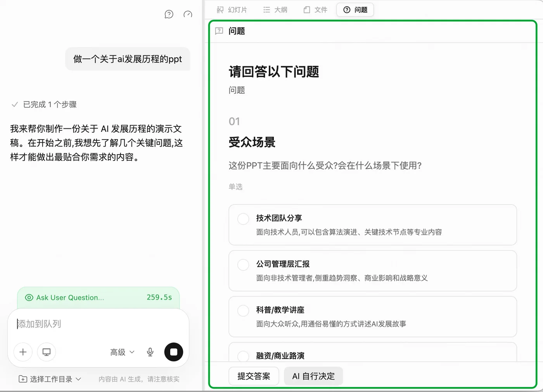Click the 单选 label

click(x=235, y=187)
